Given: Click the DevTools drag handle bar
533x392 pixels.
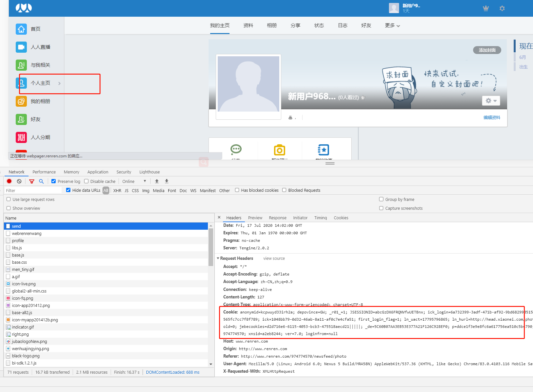Looking at the screenshot, I should [x=330, y=163].
